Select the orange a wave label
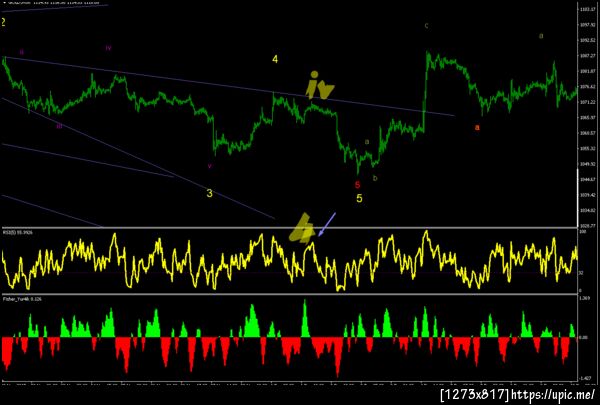 coord(477,127)
